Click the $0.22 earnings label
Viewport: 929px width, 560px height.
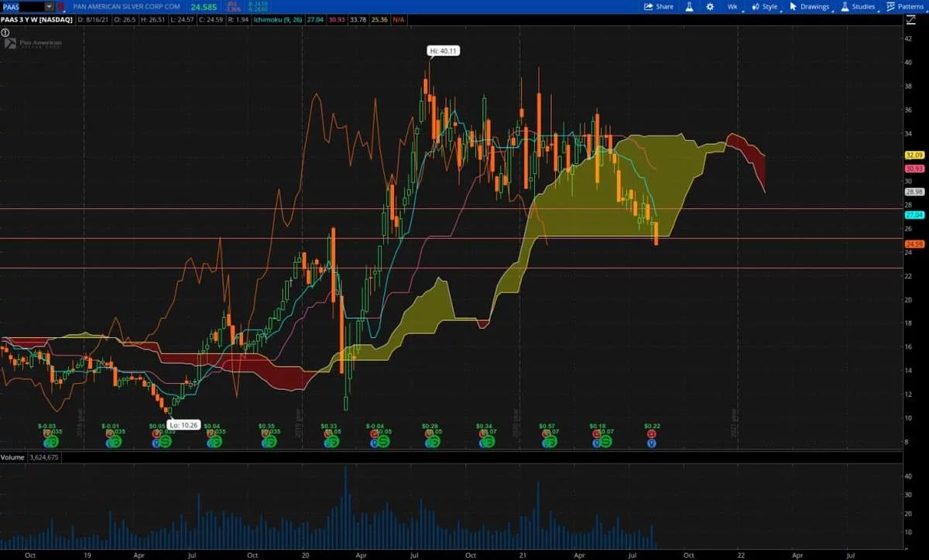(x=652, y=426)
